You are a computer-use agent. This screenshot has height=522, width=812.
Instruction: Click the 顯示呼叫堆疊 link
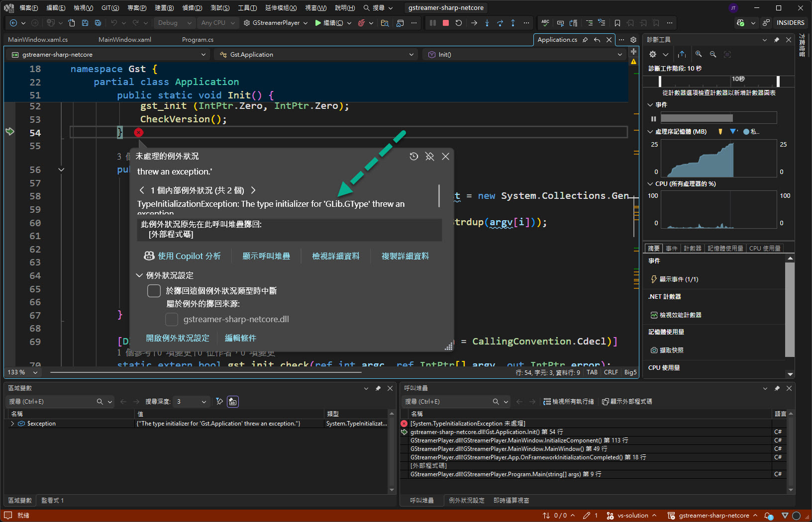point(266,256)
